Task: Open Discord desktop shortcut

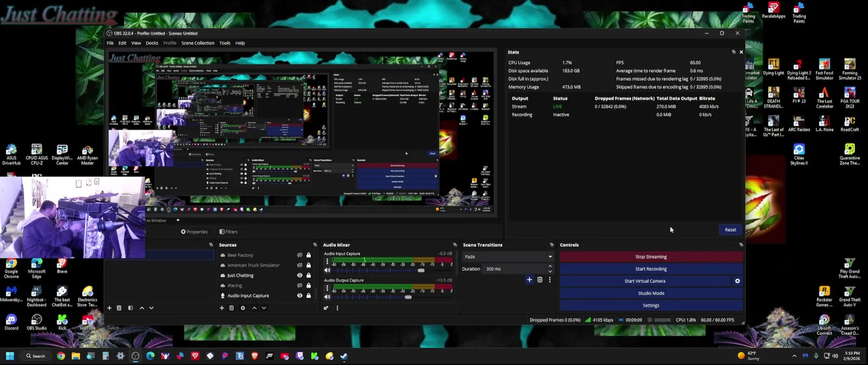Action: 11,322
